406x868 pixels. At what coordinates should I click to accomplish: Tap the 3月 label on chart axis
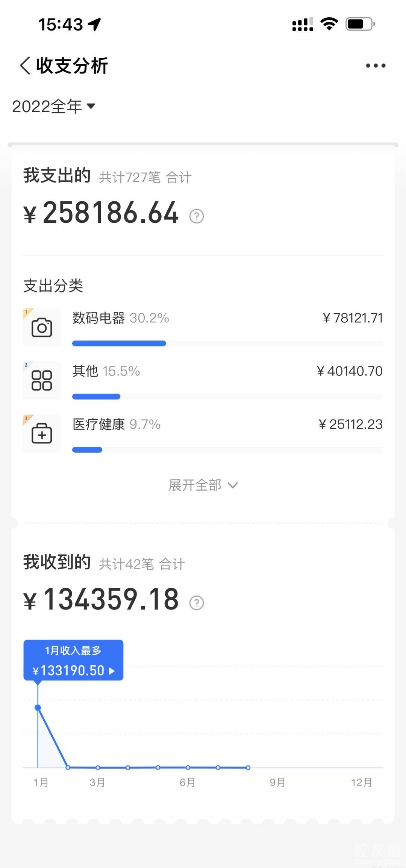pos(97,783)
